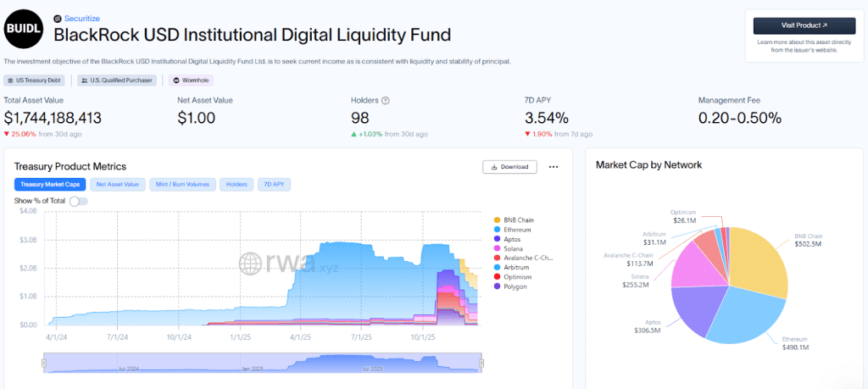Click the Total Asset Value $1,744,188,413
Image resolution: width=868 pixels, height=389 pixels.
pos(53,118)
